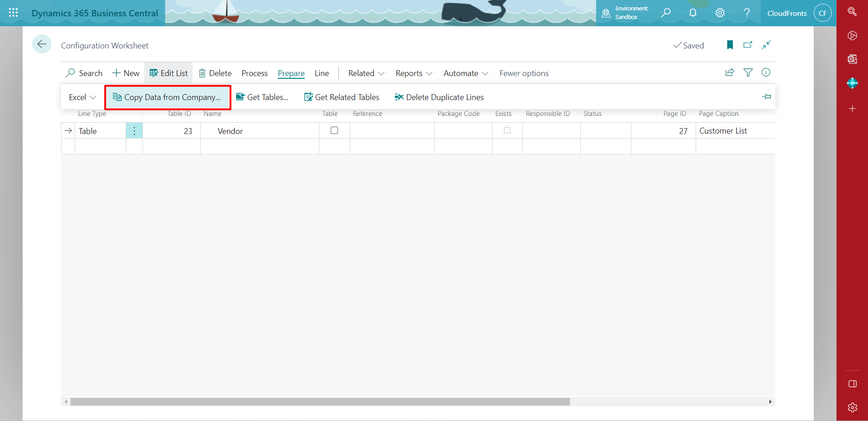Click the horizontal scrollbar thumb
Image resolution: width=868 pixels, height=421 pixels.
(320, 402)
